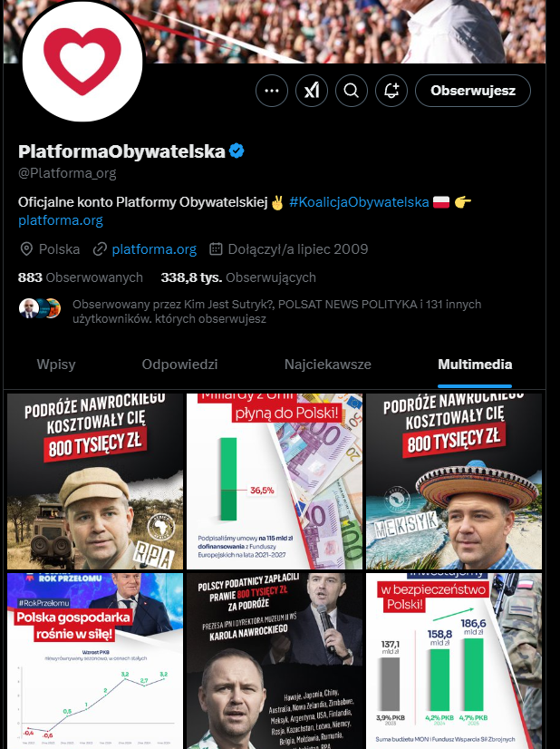Click the Grok xI profile summary icon
This screenshot has width=560, height=749.
click(x=312, y=91)
